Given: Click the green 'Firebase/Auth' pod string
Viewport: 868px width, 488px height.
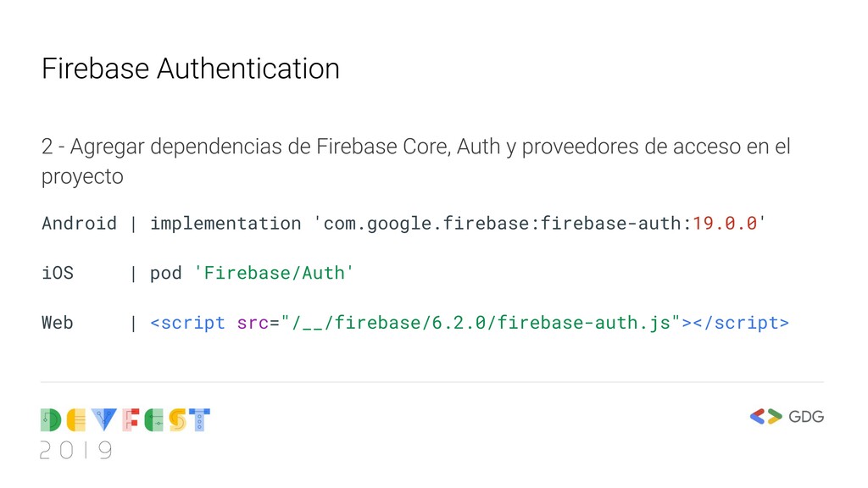Looking at the screenshot, I should pos(274,273).
